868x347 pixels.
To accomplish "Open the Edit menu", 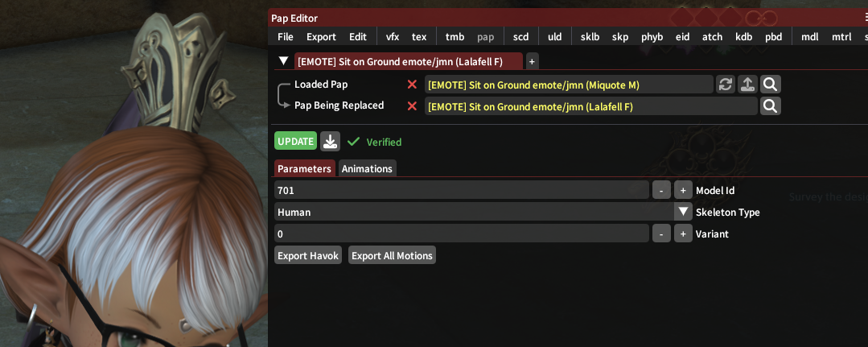I will 358,37.
